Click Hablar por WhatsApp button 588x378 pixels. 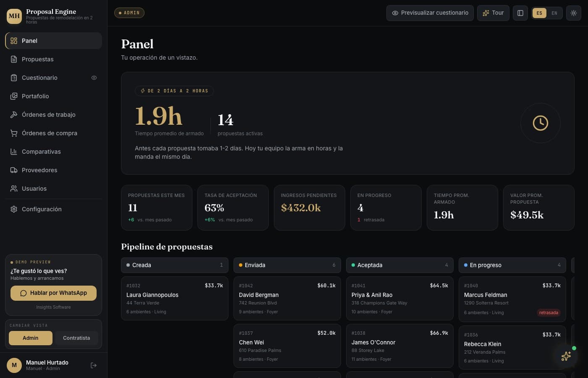click(x=53, y=293)
